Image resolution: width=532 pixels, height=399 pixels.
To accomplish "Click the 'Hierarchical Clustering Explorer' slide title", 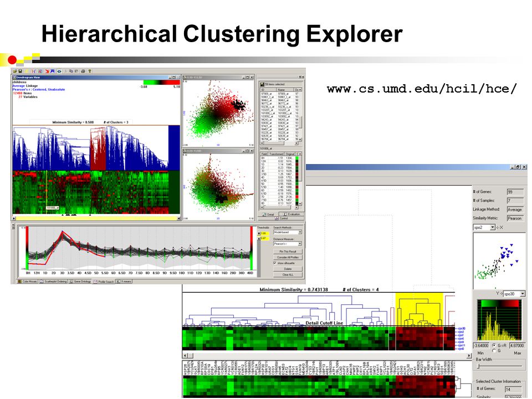I will tap(222, 34).
